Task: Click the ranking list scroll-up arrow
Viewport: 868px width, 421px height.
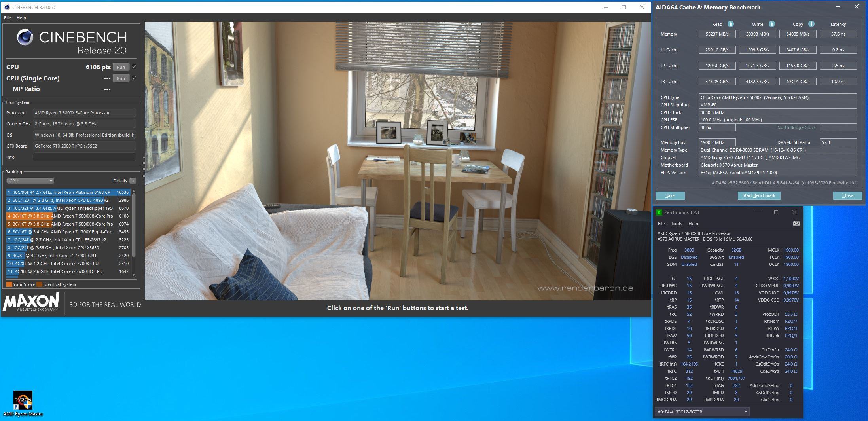Action: pos(134,191)
